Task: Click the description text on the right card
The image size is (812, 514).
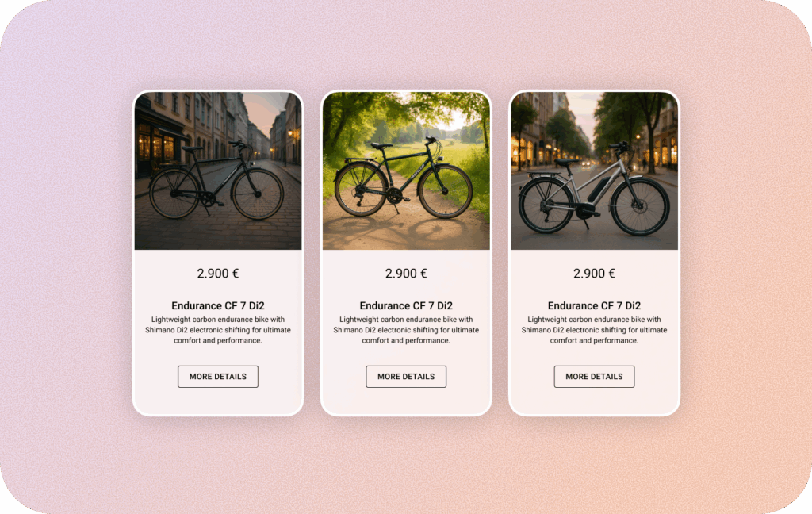Action: 594,330
